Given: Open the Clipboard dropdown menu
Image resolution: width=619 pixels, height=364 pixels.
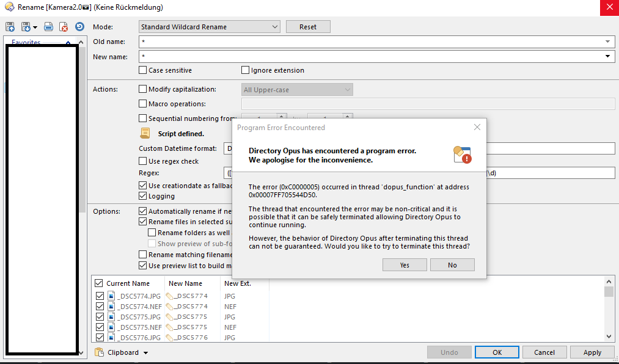Looking at the screenshot, I should click(145, 352).
